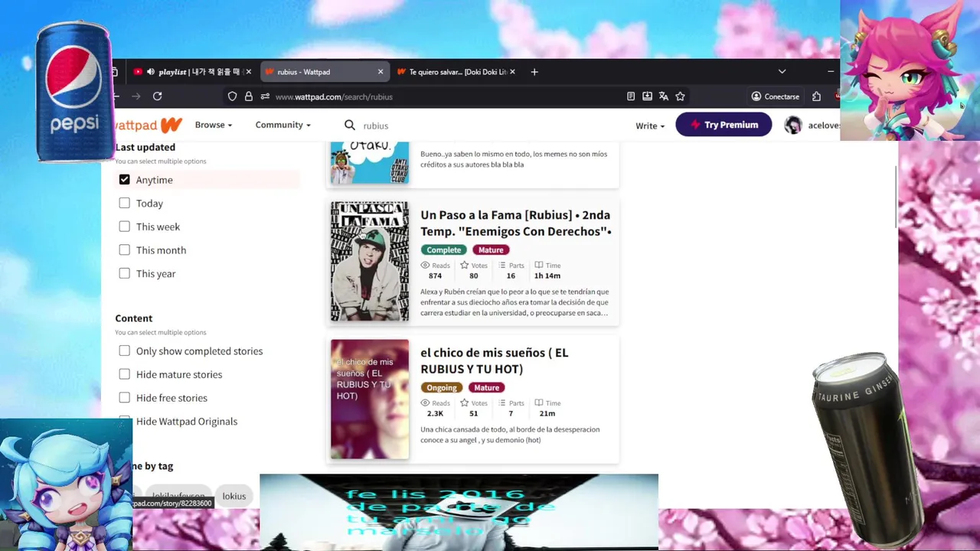This screenshot has height=551, width=980.
Task: Click the Wattpad W logo
Action: [171, 125]
